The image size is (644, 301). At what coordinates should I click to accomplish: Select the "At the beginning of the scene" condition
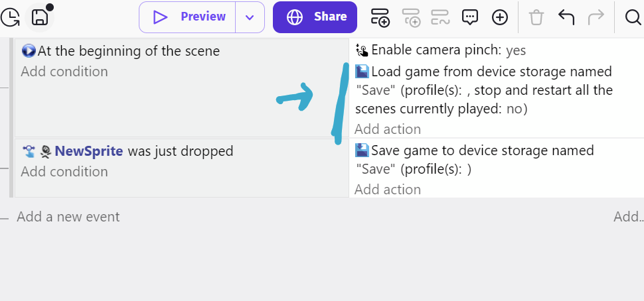tap(128, 51)
